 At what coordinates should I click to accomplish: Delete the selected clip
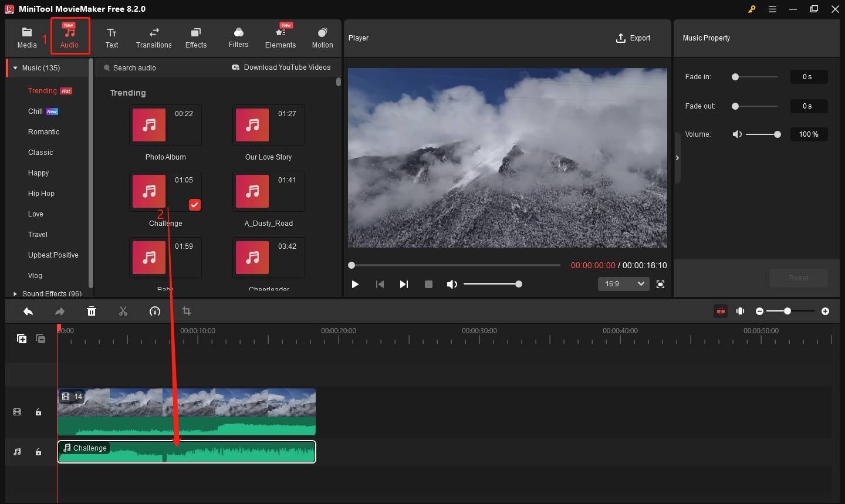point(92,311)
